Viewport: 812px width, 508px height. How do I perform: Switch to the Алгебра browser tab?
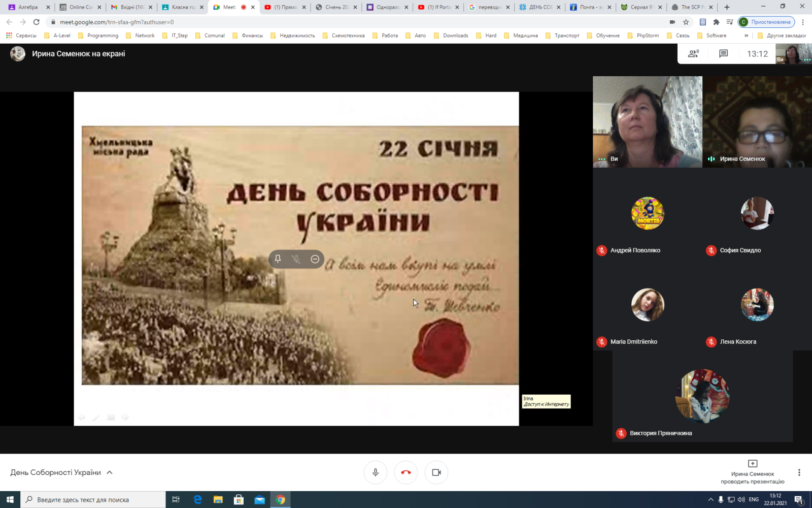pos(28,7)
